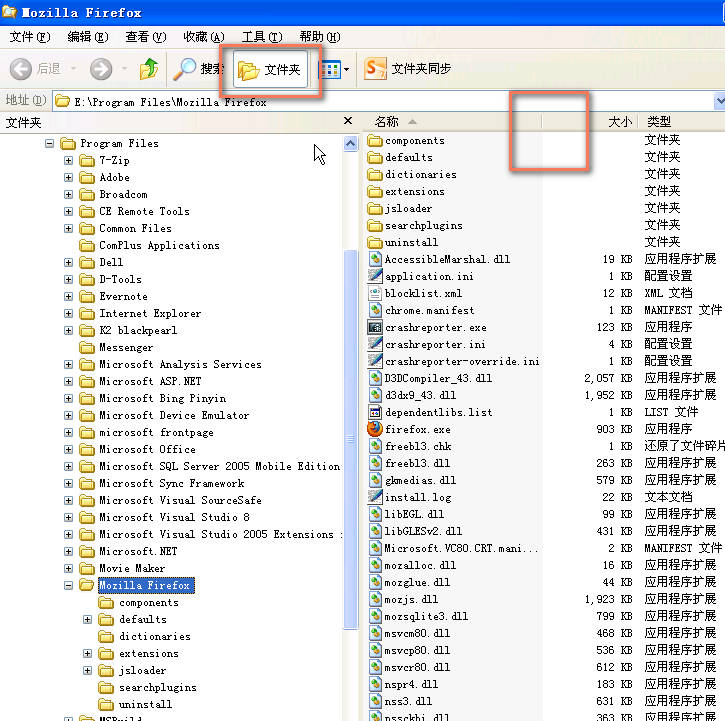Go up one folder level icon
This screenshot has width=725, height=721.
(x=149, y=69)
